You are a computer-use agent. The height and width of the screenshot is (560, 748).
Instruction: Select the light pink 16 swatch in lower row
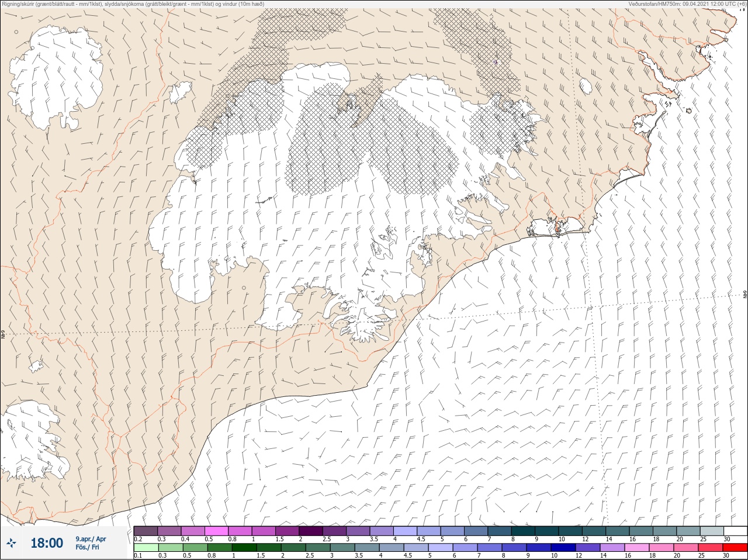pyautogui.click(x=637, y=548)
